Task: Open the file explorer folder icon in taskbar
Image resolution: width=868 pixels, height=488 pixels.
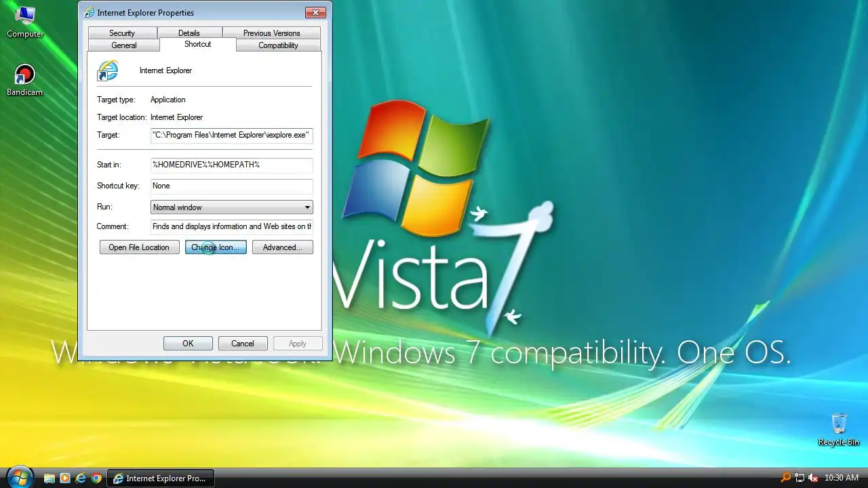Action: click(49, 478)
